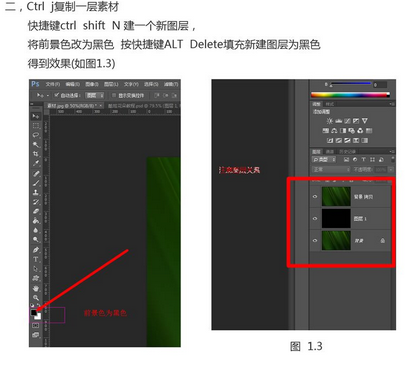The height and width of the screenshot is (370, 405).
Task: Select the Eyedropper tool
Action: 36,163
